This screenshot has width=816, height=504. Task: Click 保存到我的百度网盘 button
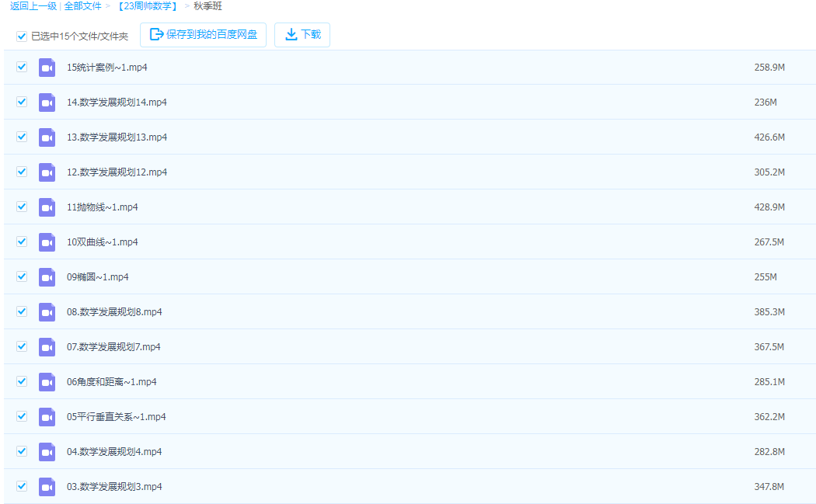point(203,35)
